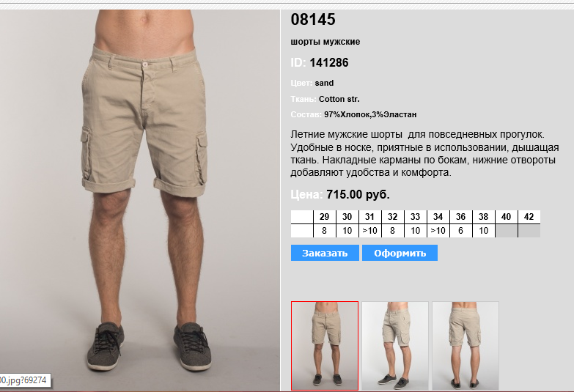Click the article number 08145 heading

tap(313, 19)
